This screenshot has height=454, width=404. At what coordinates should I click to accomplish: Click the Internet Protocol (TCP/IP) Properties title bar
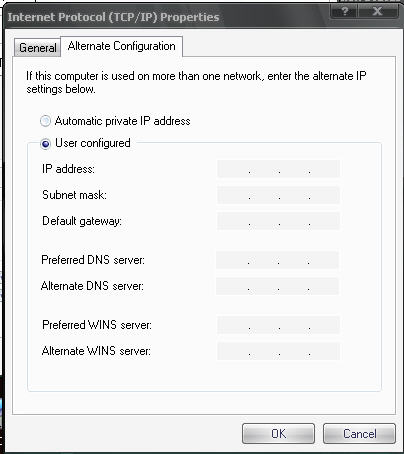coord(167,17)
